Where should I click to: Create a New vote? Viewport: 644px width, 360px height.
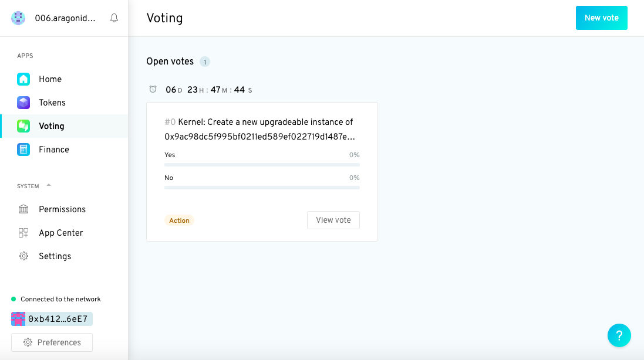(x=601, y=18)
